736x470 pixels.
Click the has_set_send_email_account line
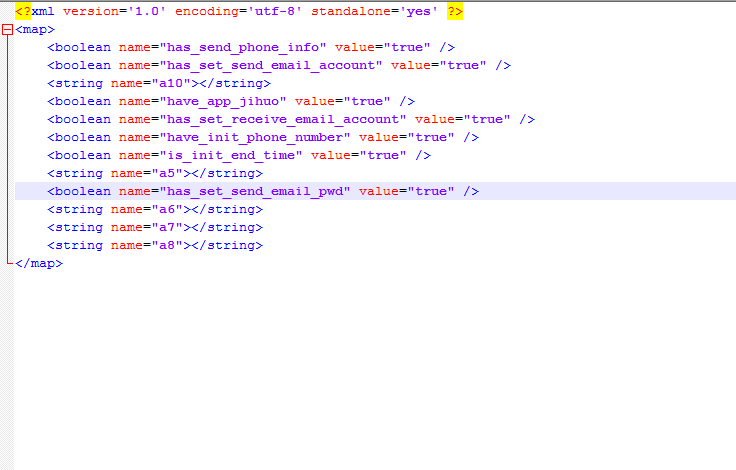click(279, 65)
